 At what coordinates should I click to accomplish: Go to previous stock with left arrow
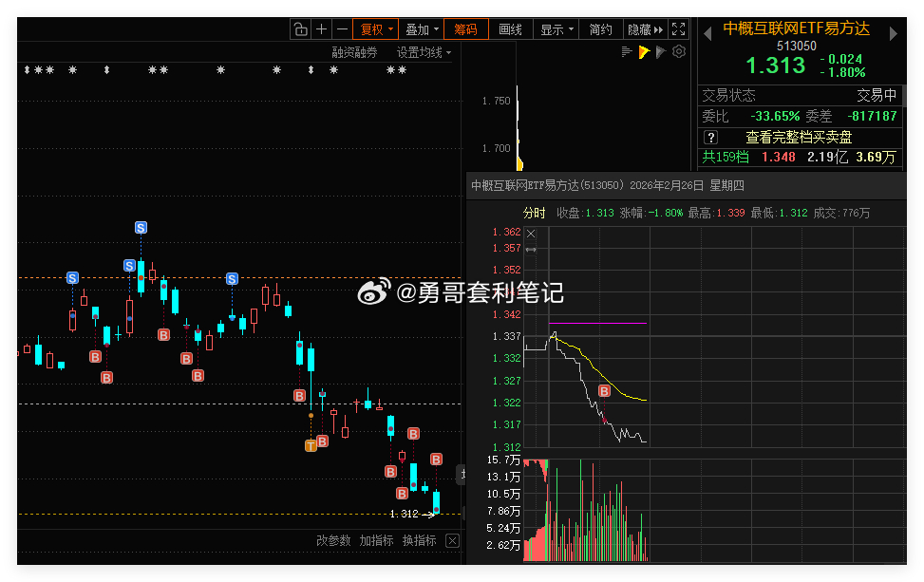point(707,33)
